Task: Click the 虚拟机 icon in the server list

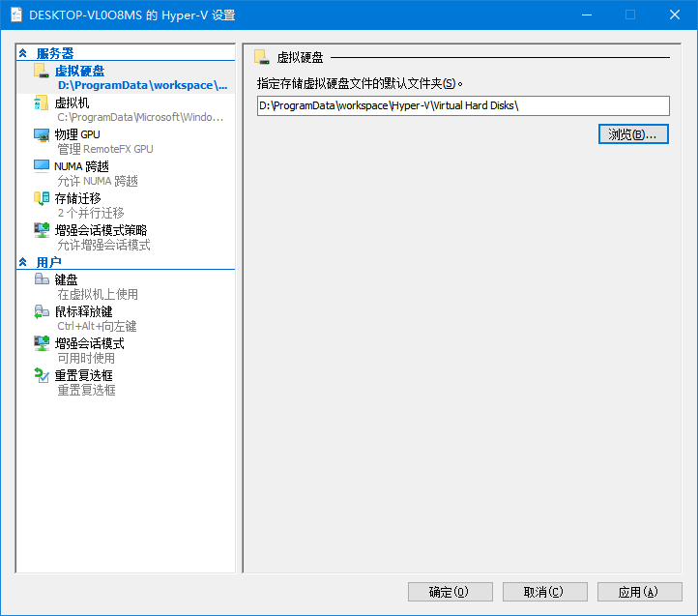Action: (42, 103)
